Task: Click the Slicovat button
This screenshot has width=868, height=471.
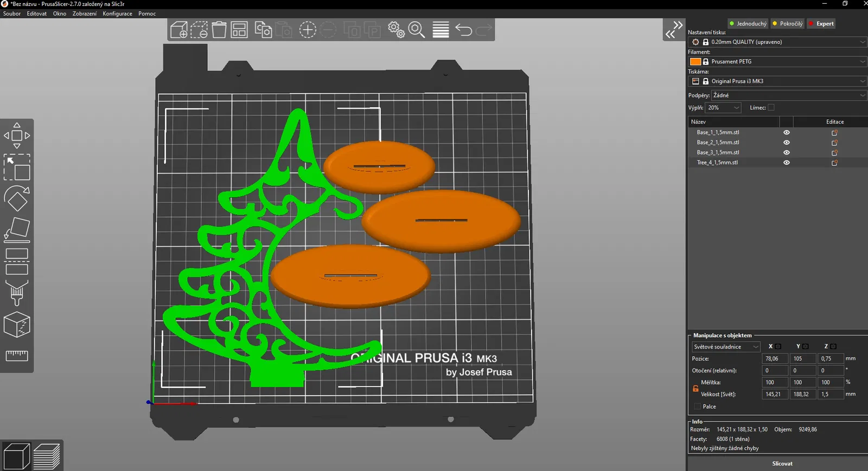Action: pos(782,463)
